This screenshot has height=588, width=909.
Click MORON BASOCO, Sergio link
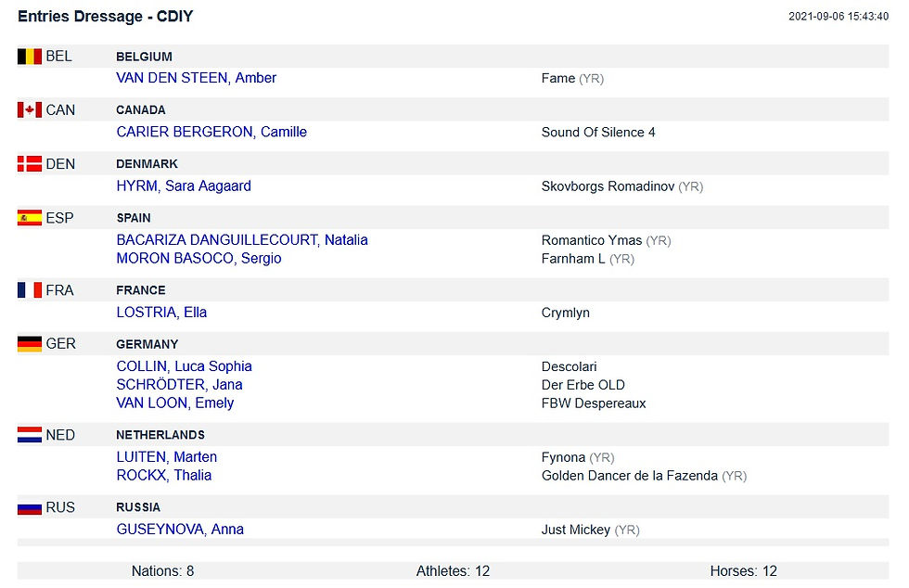click(x=198, y=258)
